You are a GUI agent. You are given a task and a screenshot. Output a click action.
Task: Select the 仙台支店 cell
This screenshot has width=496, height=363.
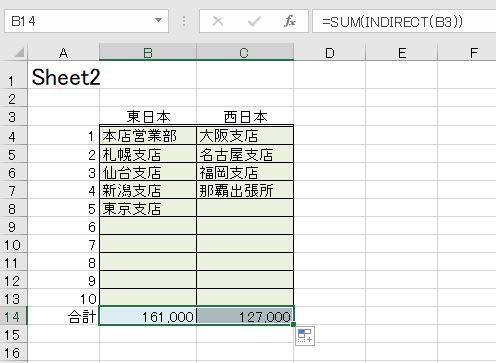tap(148, 172)
